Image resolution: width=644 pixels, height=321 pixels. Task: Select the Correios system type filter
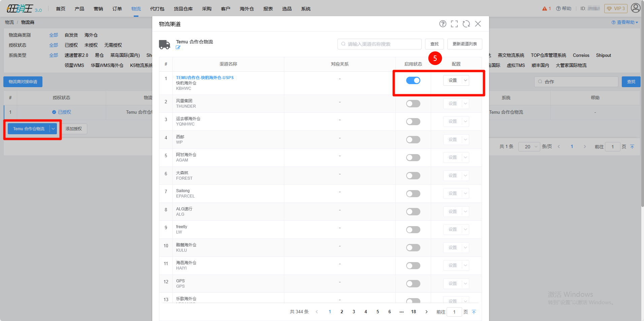581,55
